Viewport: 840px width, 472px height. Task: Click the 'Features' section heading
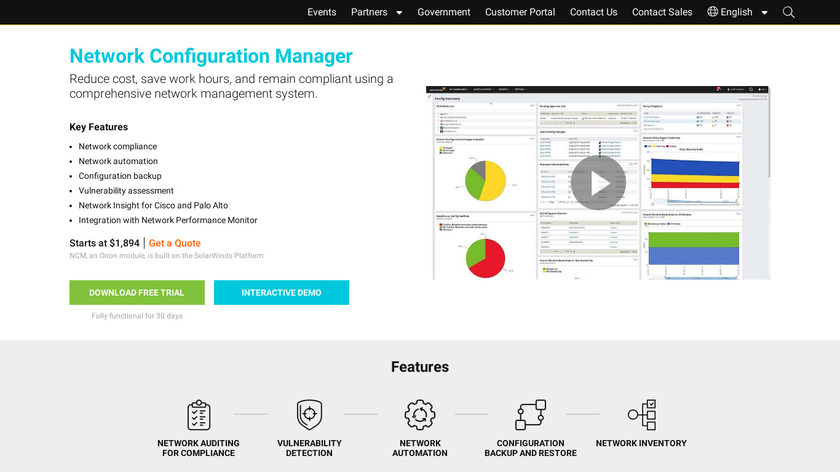pos(420,367)
